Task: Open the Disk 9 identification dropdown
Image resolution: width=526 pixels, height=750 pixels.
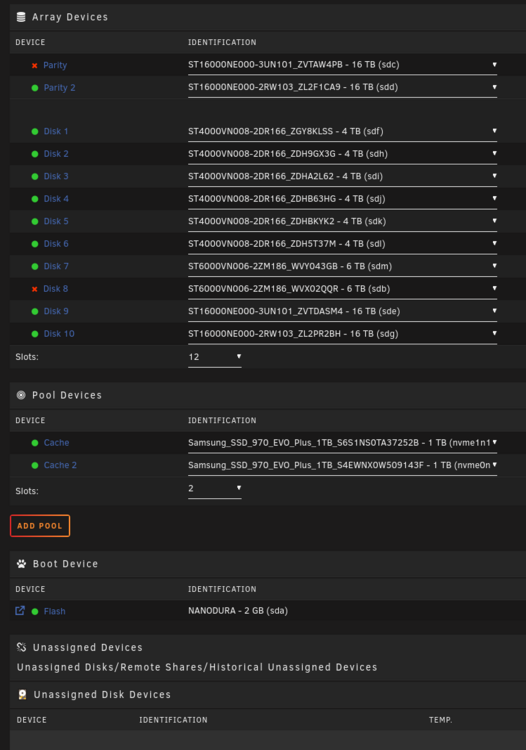Action: tap(342, 311)
